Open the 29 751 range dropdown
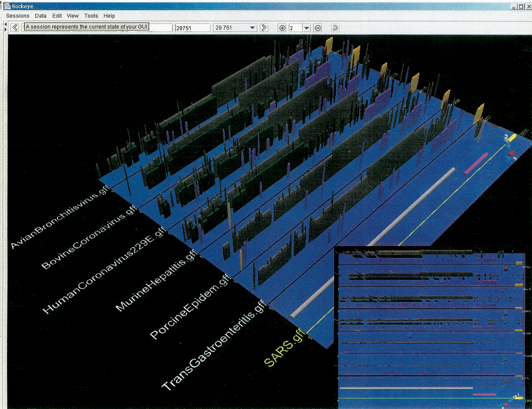The image size is (532, 409). (236, 28)
